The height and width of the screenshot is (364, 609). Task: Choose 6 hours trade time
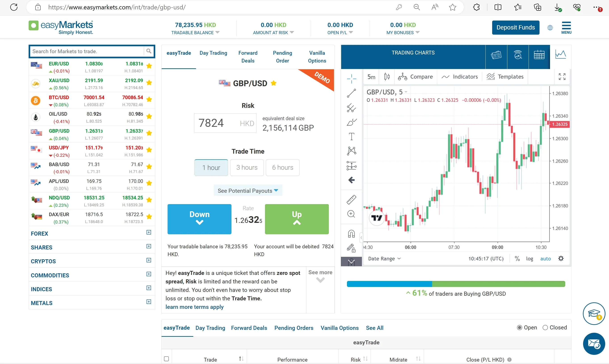pyautogui.click(x=283, y=167)
